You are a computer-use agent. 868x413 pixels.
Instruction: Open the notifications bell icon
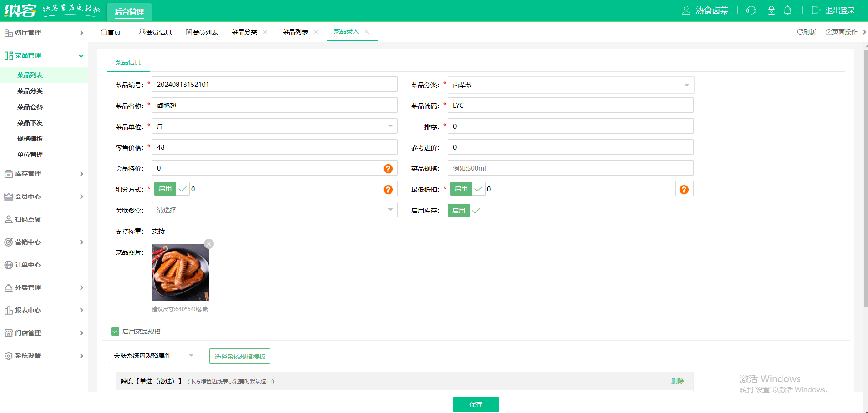pyautogui.click(x=787, y=10)
